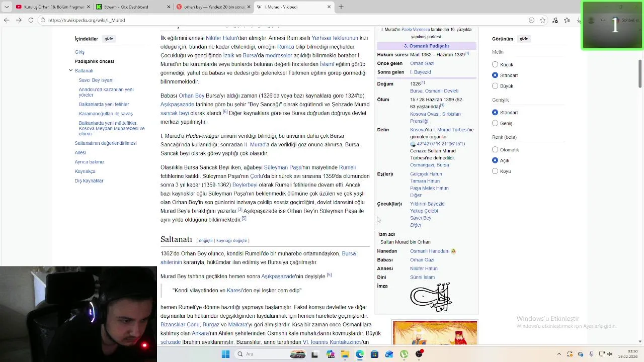
Task: Open the media control icon in the toolbar
Action: [x=555, y=20]
